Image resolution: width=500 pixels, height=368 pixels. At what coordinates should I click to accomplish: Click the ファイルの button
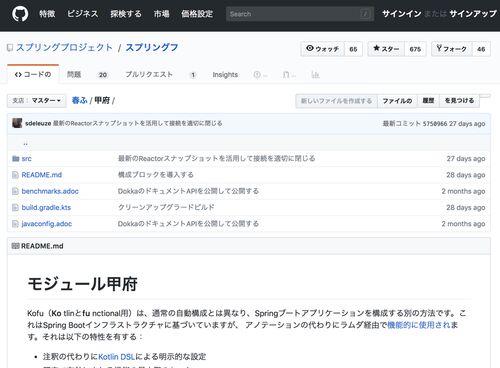397,101
